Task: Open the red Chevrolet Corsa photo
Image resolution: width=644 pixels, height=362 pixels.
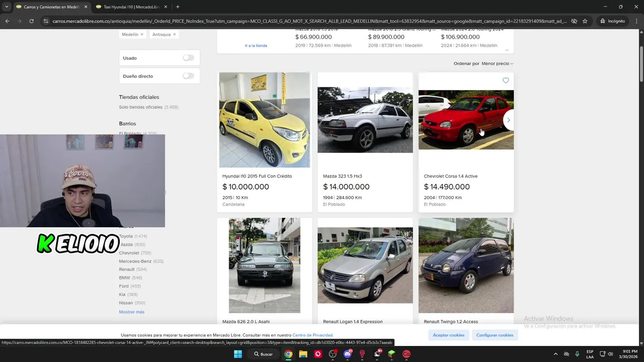Action: [466, 120]
